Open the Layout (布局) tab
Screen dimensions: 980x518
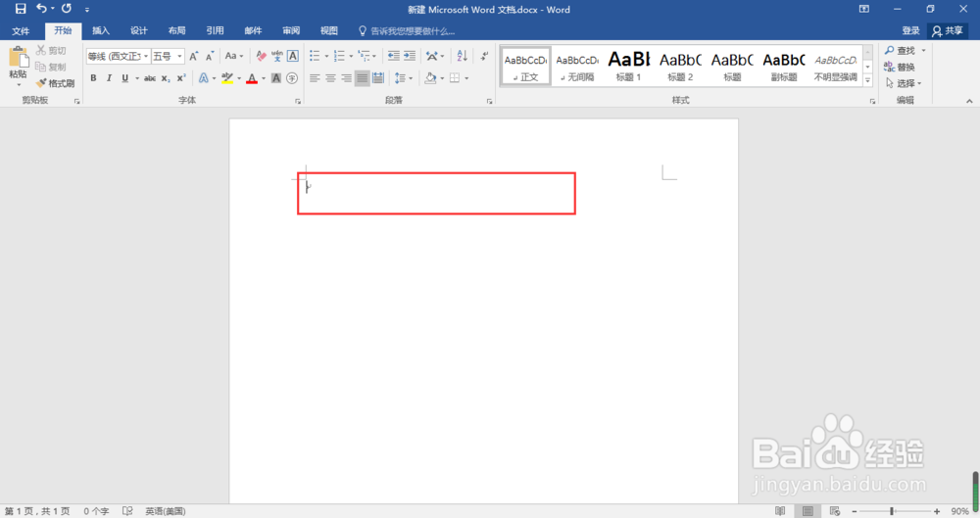click(176, 30)
